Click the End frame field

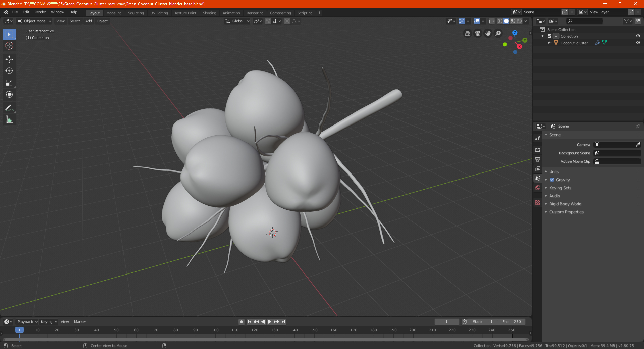[511, 321]
